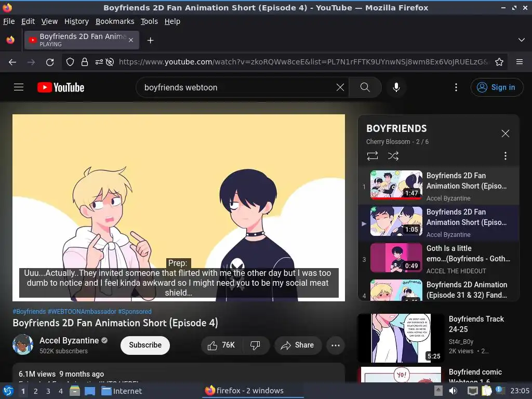Open the View menu
This screenshot has height=399, width=532.
49,21
